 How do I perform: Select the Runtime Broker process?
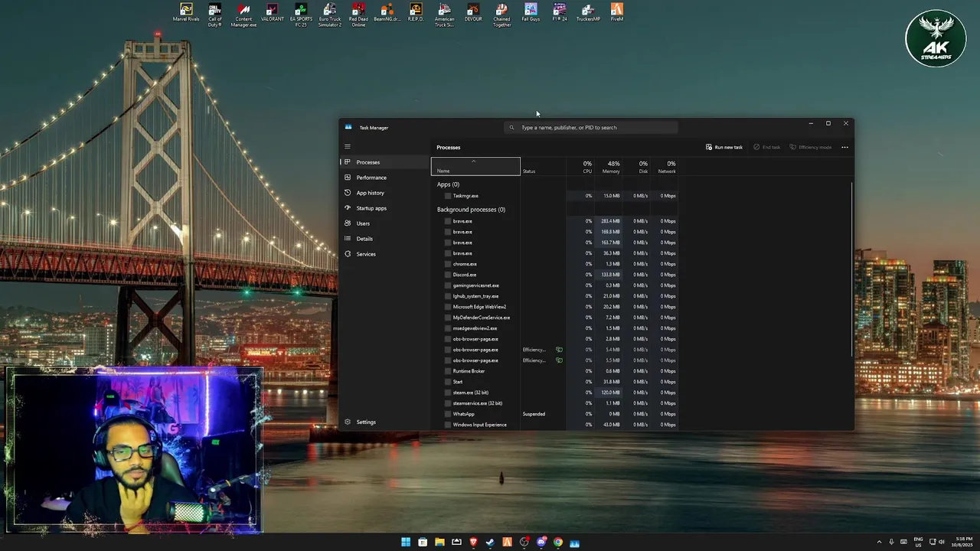point(555,371)
